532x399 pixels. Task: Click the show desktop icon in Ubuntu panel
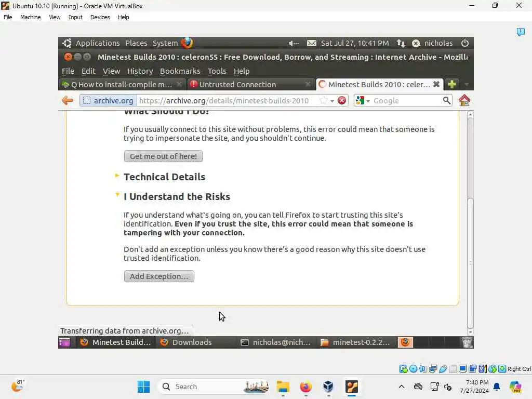point(64,342)
